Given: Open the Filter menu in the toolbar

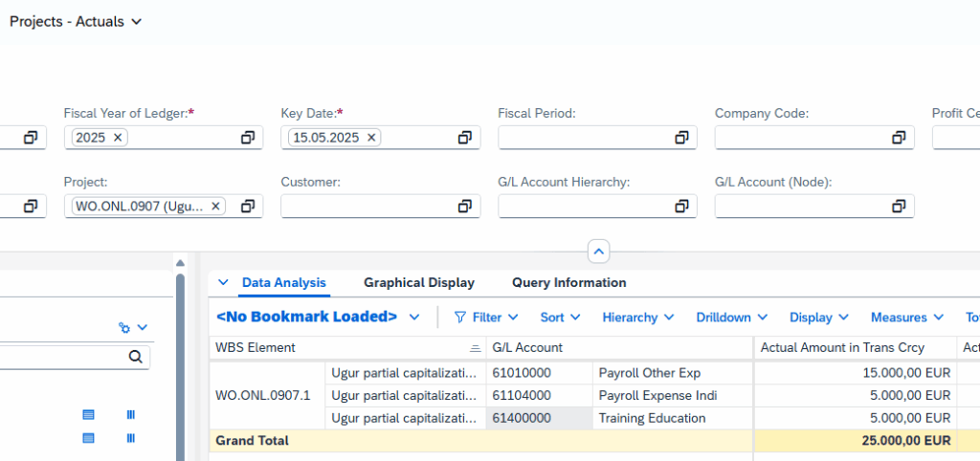Looking at the screenshot, I should point(486,318).
